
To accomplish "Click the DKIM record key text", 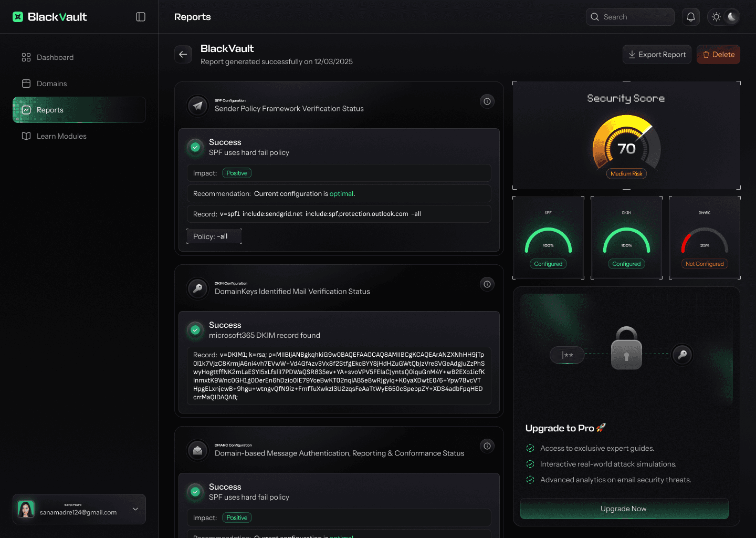I will (339, 376).
